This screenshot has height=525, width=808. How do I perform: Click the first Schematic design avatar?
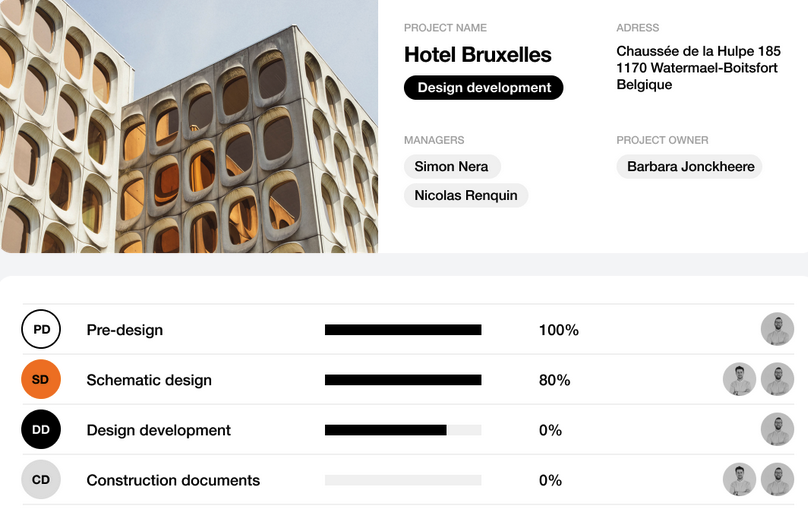coord(740,379)
